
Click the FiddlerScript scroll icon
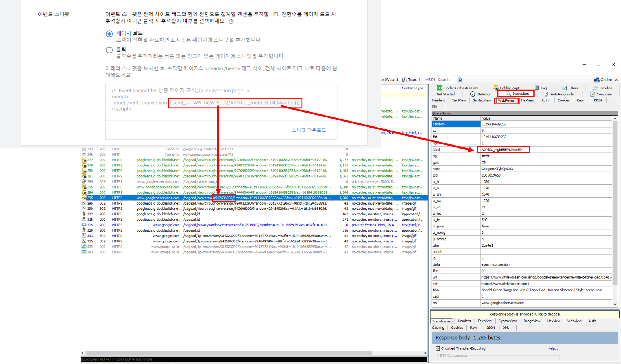tap(496, 88)
